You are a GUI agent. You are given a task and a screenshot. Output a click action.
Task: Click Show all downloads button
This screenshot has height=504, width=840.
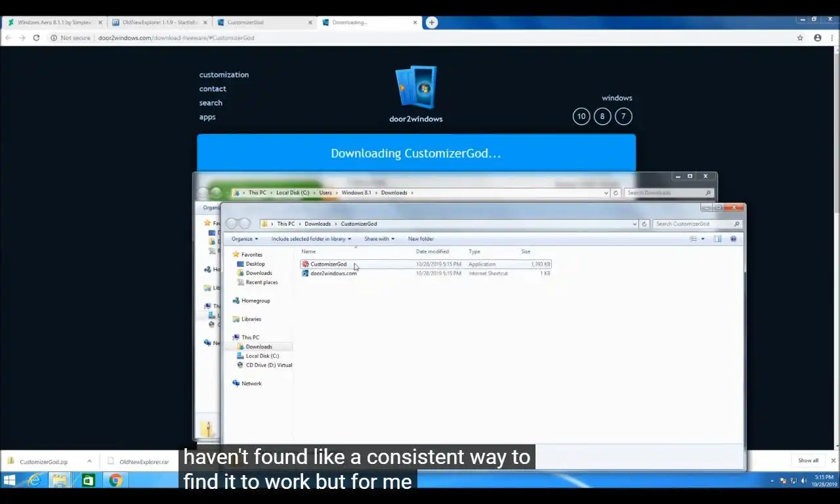808,461
